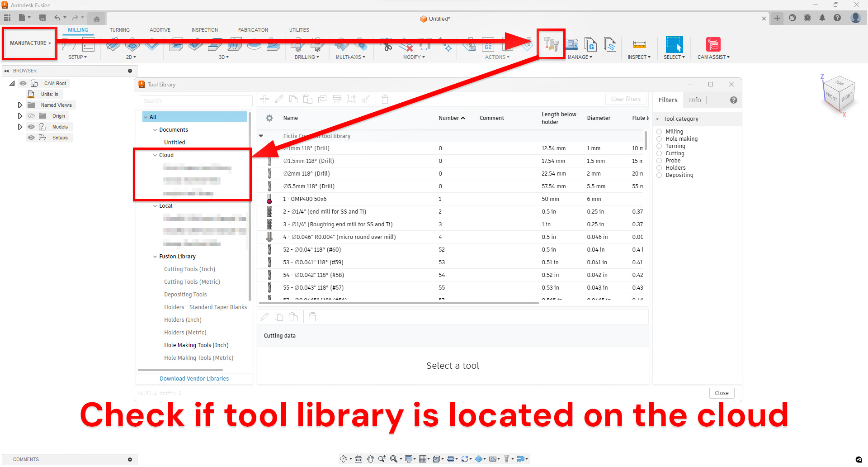The height and width of the screenshot is (467, 868).
Task: Sort the tool table by the Number column
Action: (x=452, y=118)
